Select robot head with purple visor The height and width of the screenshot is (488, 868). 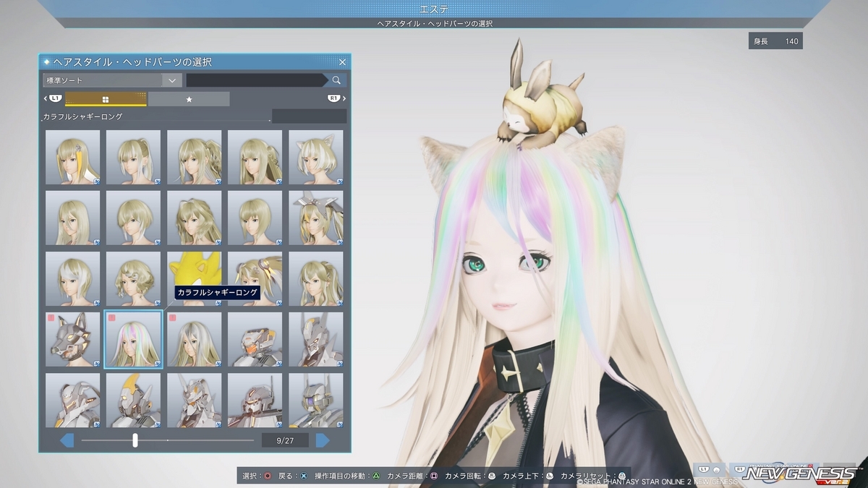(316, 400)
